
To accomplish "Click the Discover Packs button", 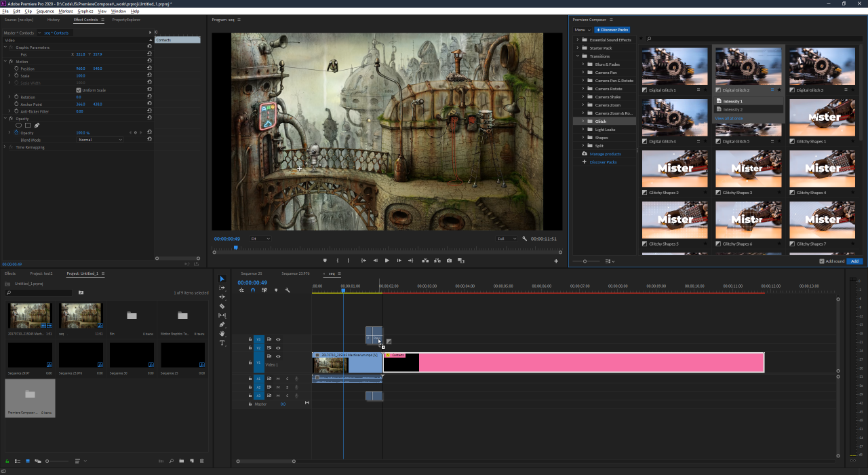I will point(612,30).
